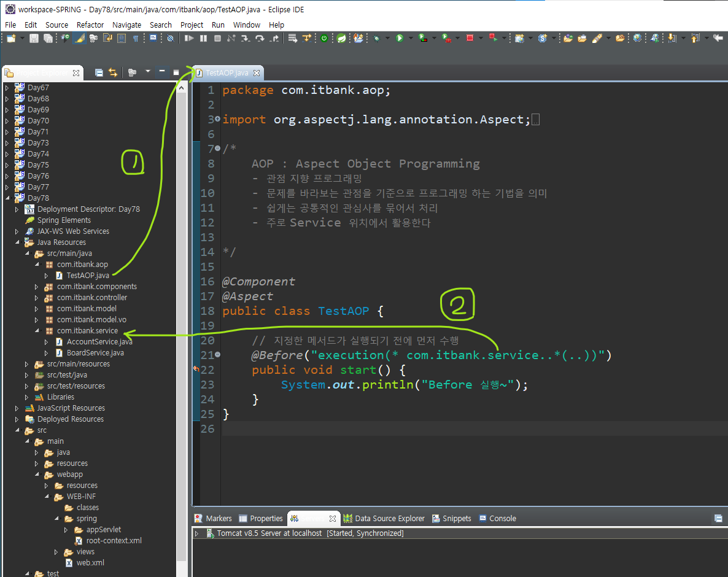This screenshot has width=728, height=577.
Task: Open the Navigate menu
Action: click(126, 25)
